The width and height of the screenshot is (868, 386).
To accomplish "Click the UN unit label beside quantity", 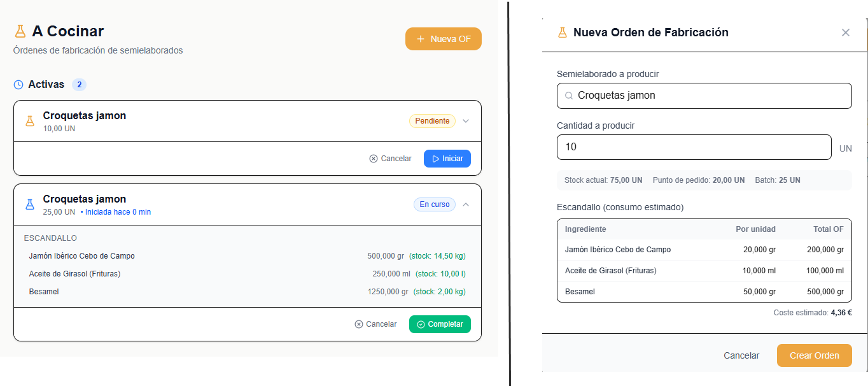I will [x=845, y=148].
